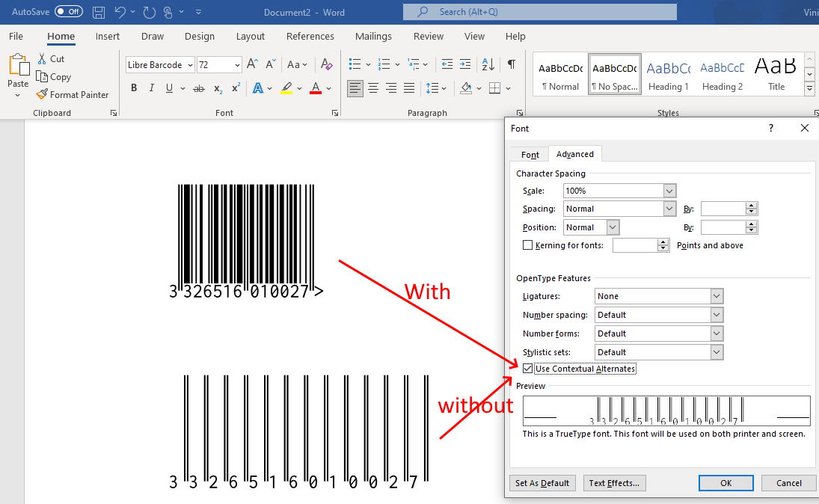
Task: Click the Set As Default button
Action: 543,483
